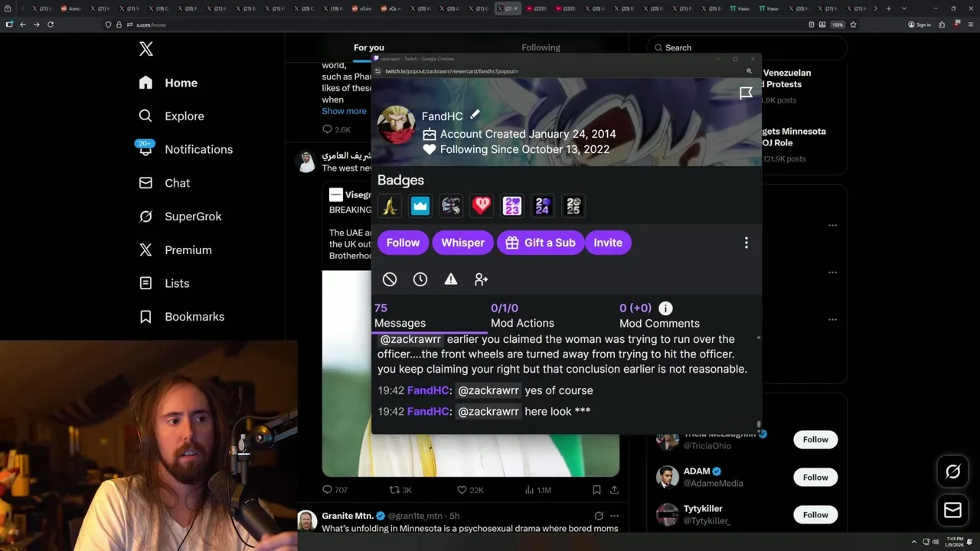Click the ban user icon
980x551 pixels.
tap(390, 279)
